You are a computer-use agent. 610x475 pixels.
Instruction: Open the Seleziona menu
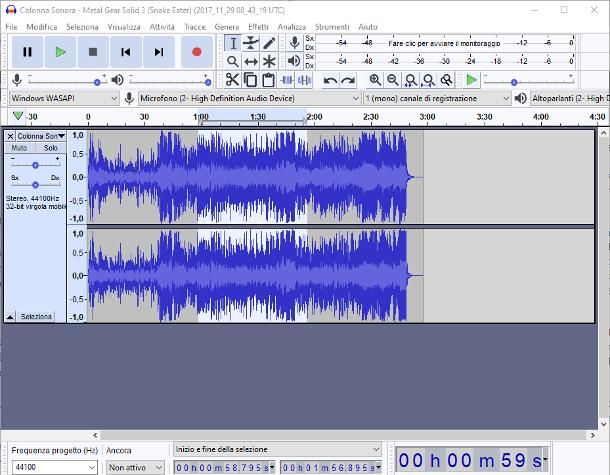[x=82, y=27]
